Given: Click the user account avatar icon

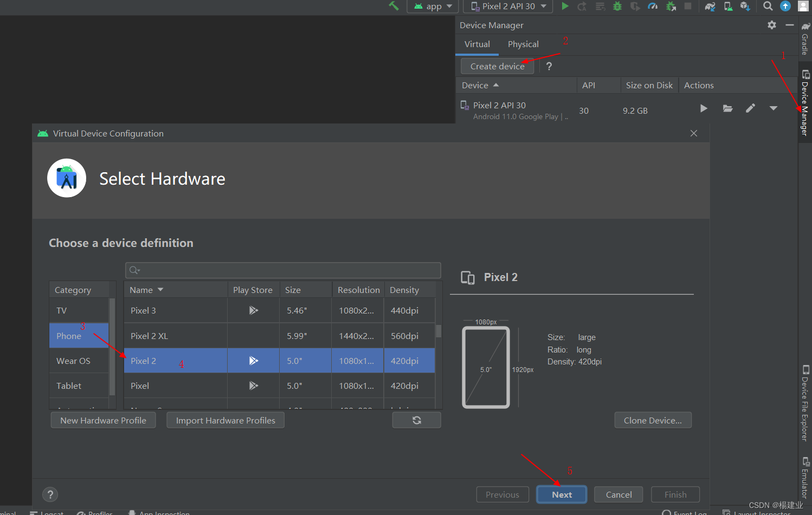Looking at the screenshot, I should pos(803,6).
